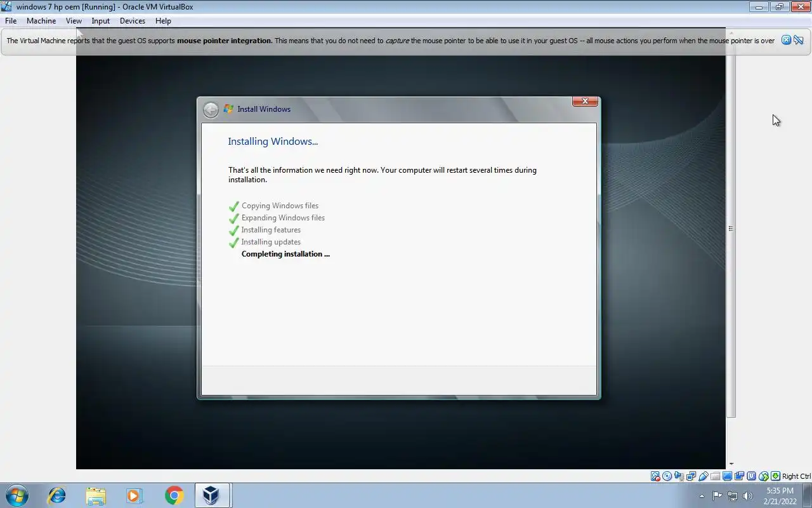Click the back arrow in Install Windows
The width and height of the screenshot is (812, 508).
pyautogui.click(x=211, y=110)
